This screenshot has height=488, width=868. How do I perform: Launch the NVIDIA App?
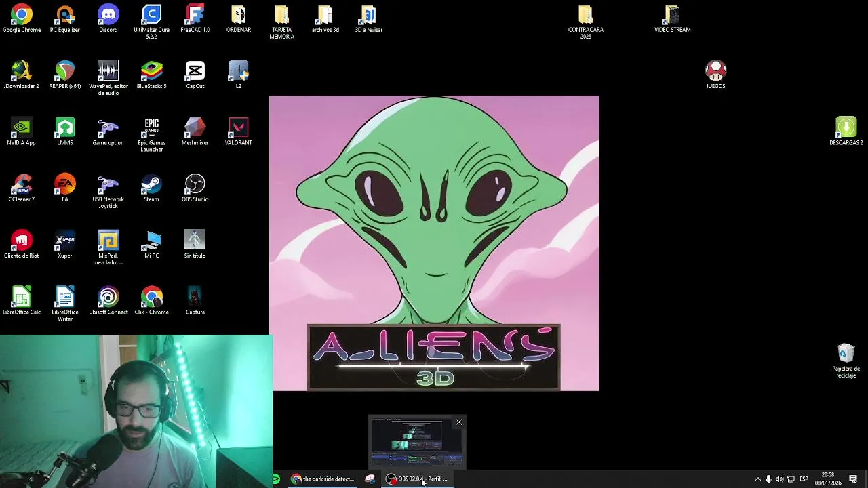click(x=21, y=131)
